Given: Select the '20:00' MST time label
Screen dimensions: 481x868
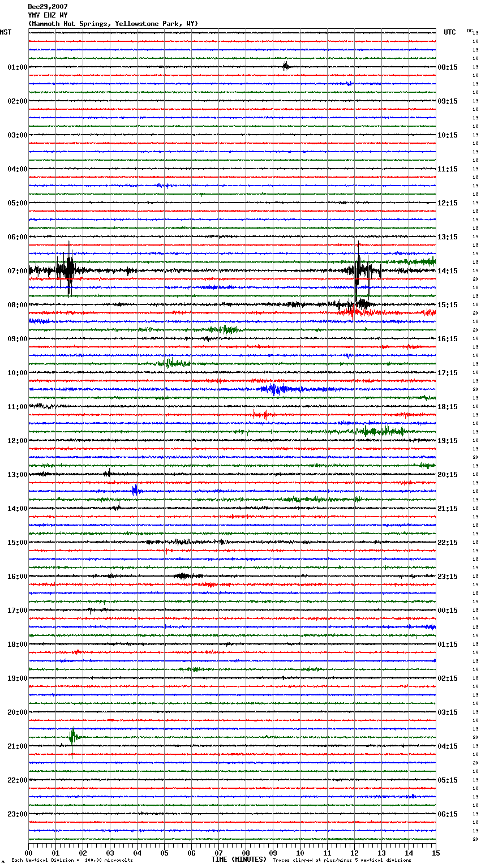Looking at the screenshot, I should coord(18,712).
